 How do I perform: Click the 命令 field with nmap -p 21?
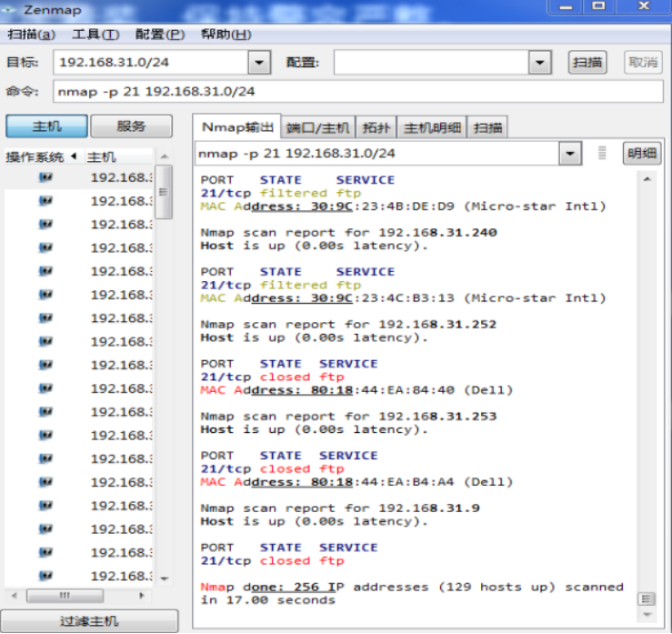click(358, 91)
